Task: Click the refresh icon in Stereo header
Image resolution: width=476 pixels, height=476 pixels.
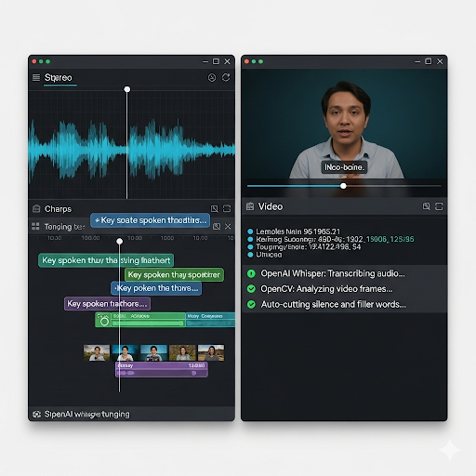Action: [226, 77]
